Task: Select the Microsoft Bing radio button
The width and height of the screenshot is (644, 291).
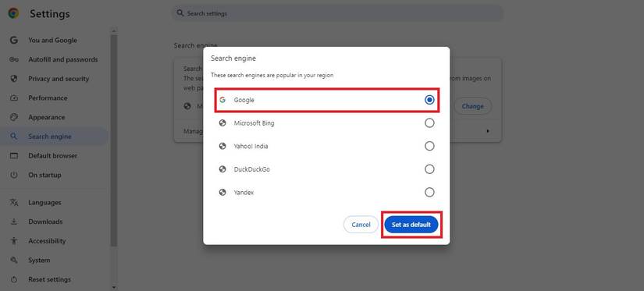Action: click(429, 122)
